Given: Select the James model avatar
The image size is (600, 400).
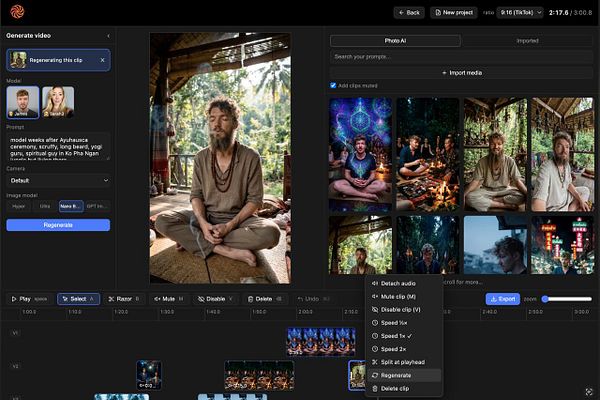Looking at the screenshot, I should click(x=23, y=102).
